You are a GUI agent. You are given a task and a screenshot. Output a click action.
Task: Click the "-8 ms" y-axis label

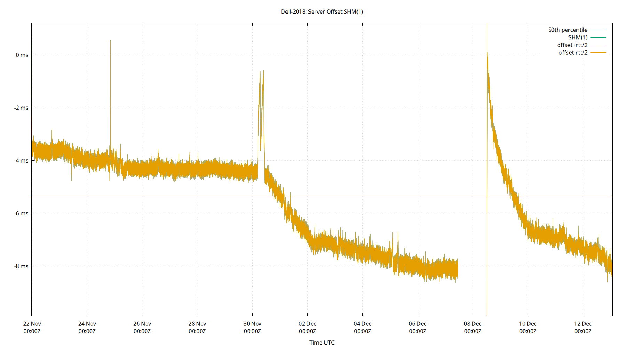[21, 266]
